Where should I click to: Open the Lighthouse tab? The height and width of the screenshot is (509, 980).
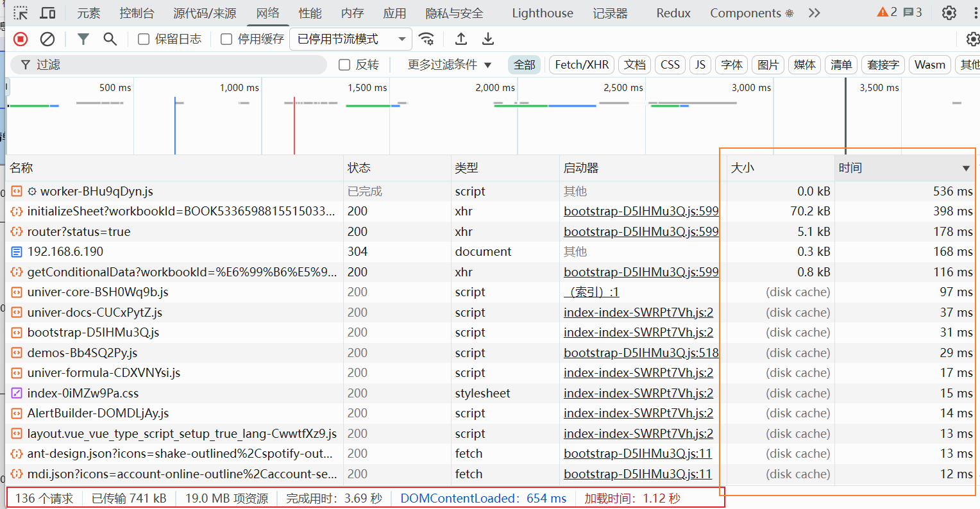click(x=543, y=13)
